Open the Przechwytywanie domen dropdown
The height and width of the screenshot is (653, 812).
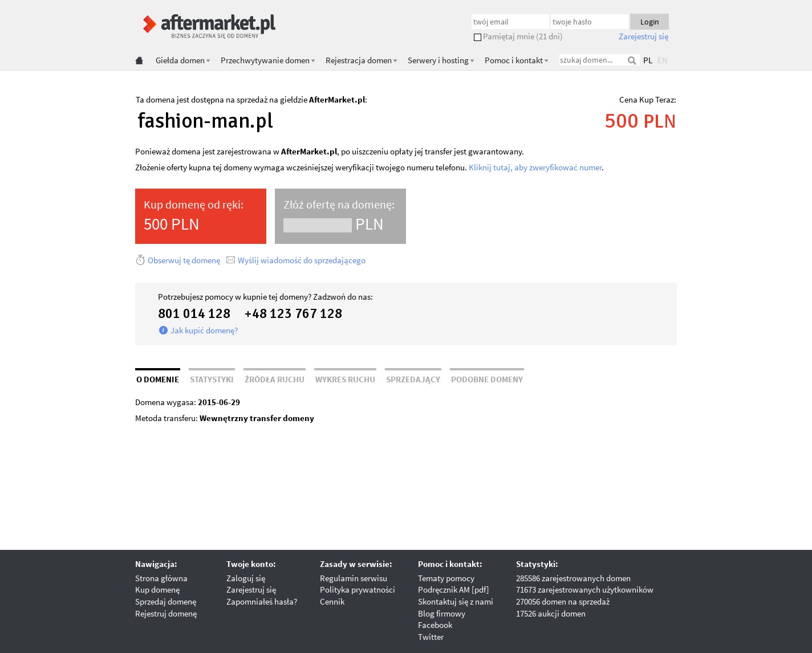click(267, 60)
